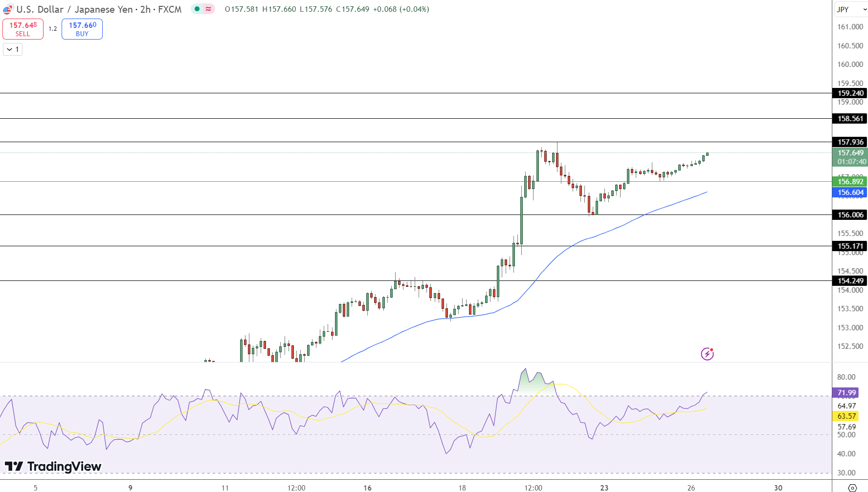Click the purple RSI value 71.99

(x=846, y=392)
